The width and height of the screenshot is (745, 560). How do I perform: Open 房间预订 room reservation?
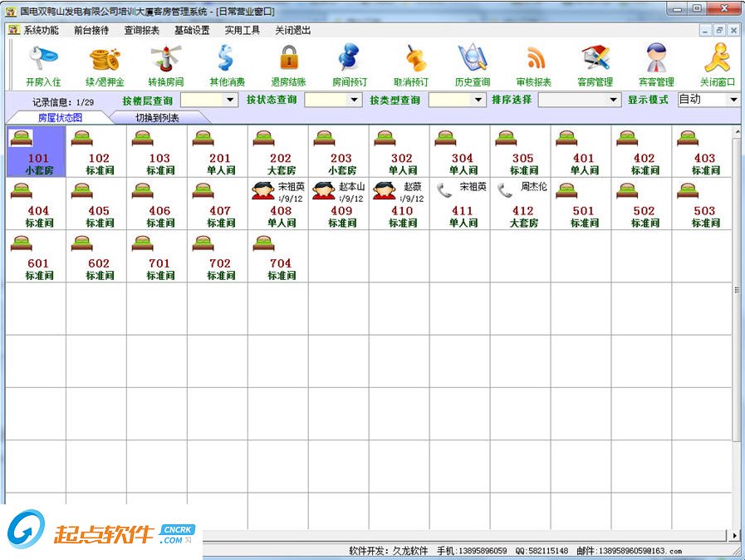[x=349, y=62]
